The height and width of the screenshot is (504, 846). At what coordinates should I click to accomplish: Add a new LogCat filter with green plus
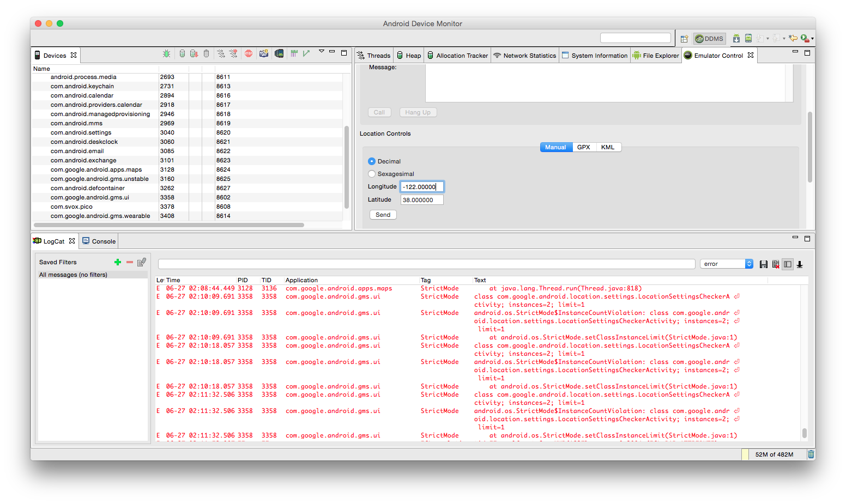coord(117,262)
